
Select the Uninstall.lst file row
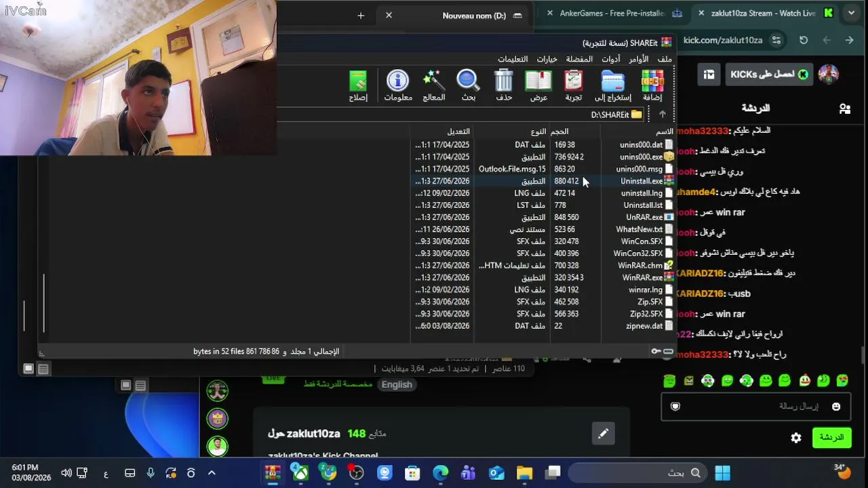pyautogui.click(x=543, y=205)
